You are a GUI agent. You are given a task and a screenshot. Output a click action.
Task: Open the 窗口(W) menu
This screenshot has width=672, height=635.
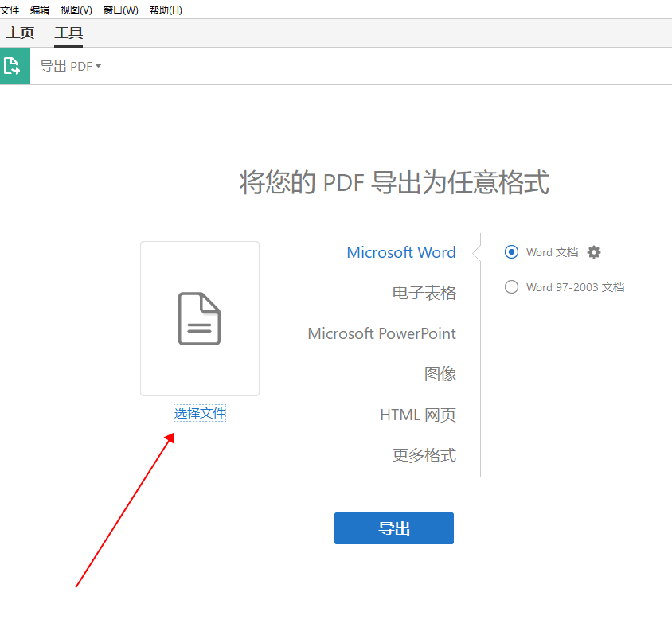coord(121,10)
